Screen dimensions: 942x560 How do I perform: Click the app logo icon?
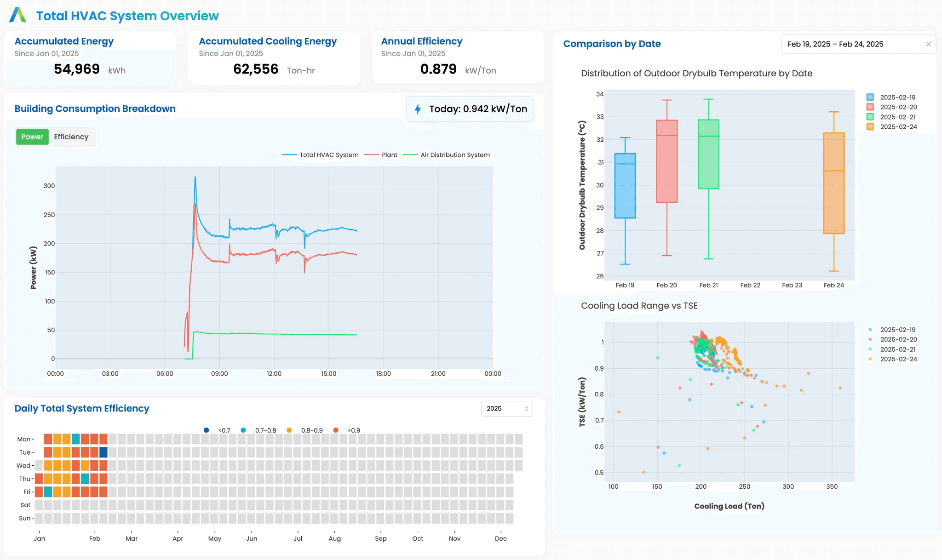17,15
